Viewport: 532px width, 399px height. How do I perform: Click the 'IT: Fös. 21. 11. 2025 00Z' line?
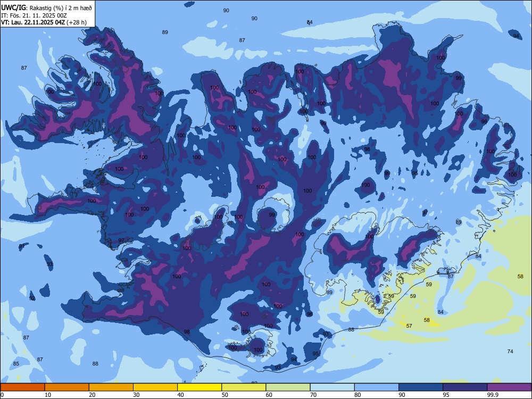coord(34,15)
